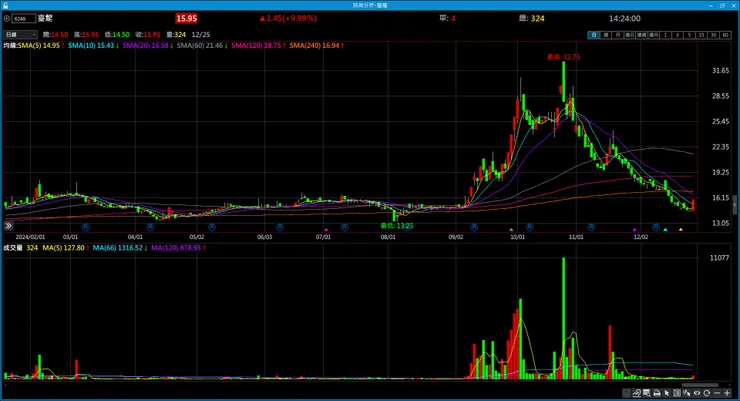Click the 14:24:00 time display
The width and height of the screenshot is (740, 401).
tap(624, 19)
